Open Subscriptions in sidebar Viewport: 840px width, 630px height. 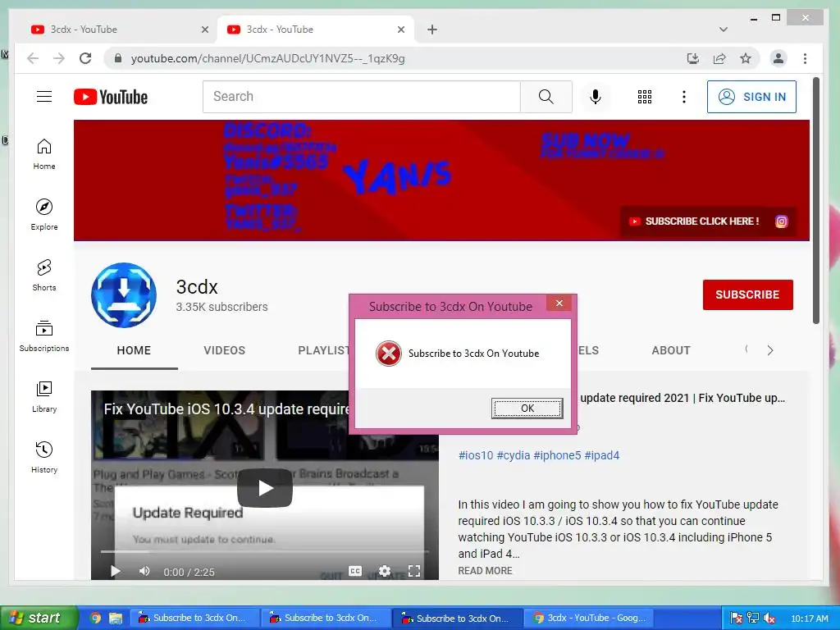point(44,336)
